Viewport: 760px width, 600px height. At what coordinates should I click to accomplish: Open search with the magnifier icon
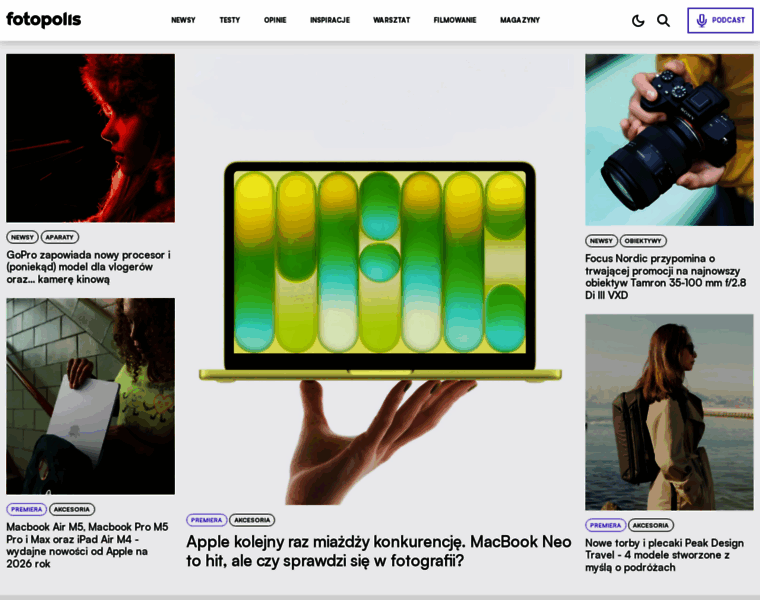[664, 20]
